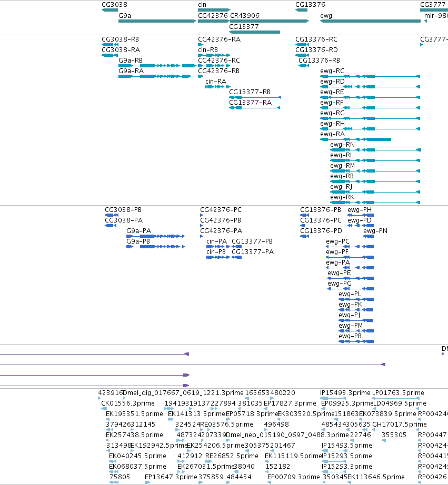The image size is (448, 485).
Task: Select protein ewg-PB
Action: pyautogui.click(x=356, y=341)
